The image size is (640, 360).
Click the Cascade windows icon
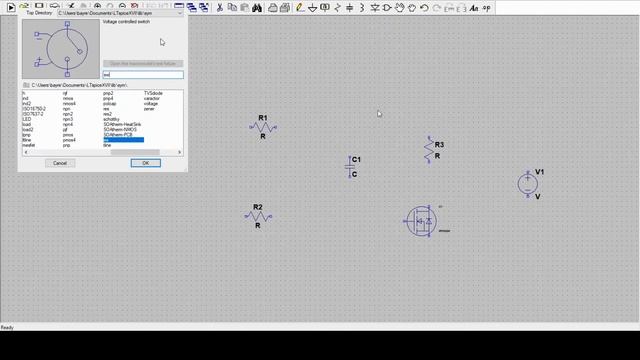[x=191, y=7]
